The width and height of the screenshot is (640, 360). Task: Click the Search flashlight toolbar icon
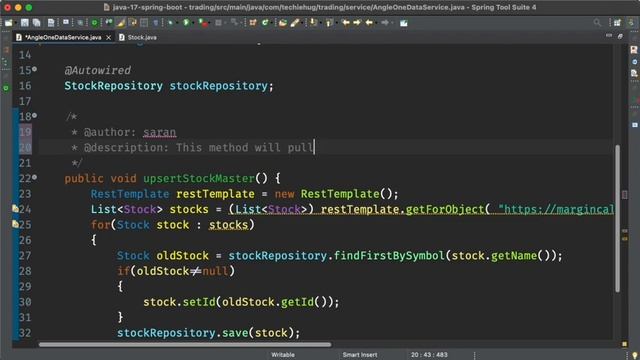click(x=295, y=23)
